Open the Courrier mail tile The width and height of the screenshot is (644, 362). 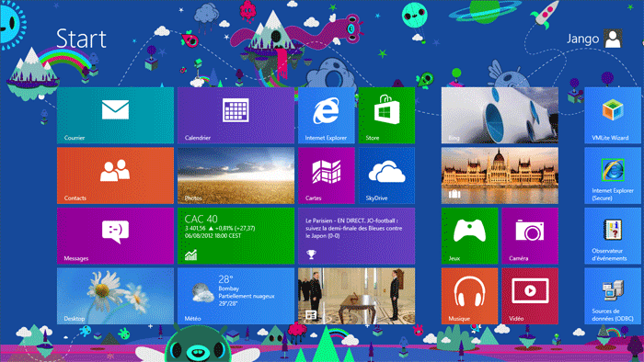pyautogui.click(x=115, y=115)
